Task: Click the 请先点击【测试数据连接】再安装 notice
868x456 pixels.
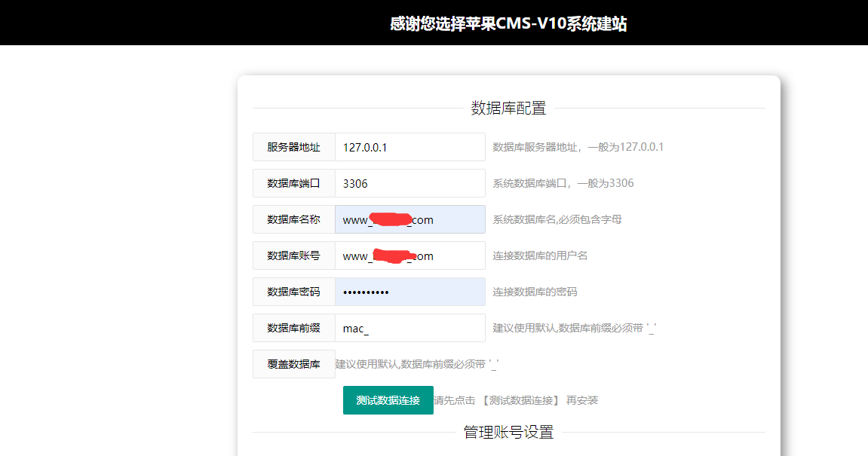Action: (515, 400)
